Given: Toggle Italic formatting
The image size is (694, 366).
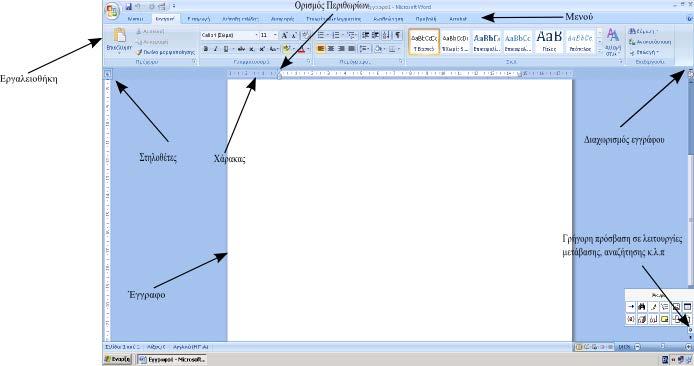Looking at the screenshot, I should coord(216,49).
